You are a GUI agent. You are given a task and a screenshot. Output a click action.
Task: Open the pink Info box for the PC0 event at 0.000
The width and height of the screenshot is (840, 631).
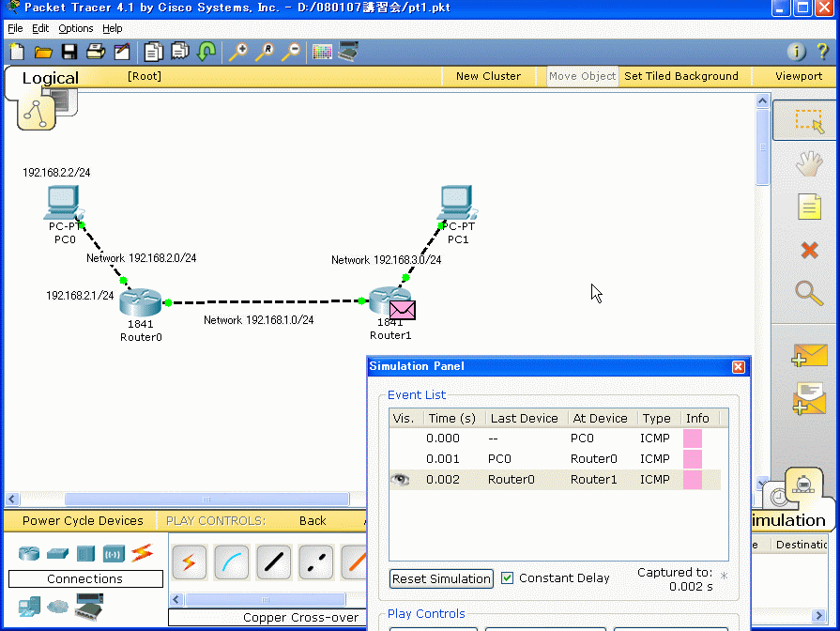pyautogui.click(x=693, y=438)
